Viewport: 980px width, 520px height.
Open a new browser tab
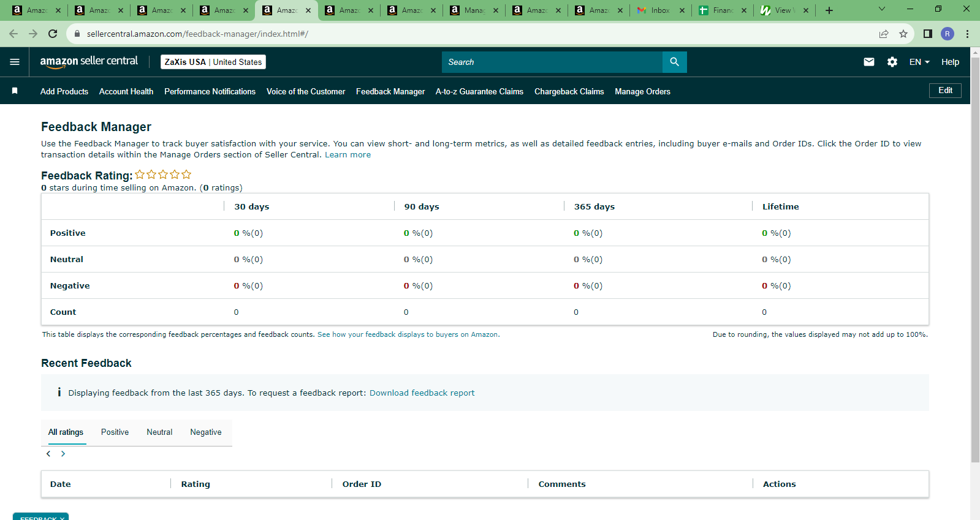tap(829, 10)
